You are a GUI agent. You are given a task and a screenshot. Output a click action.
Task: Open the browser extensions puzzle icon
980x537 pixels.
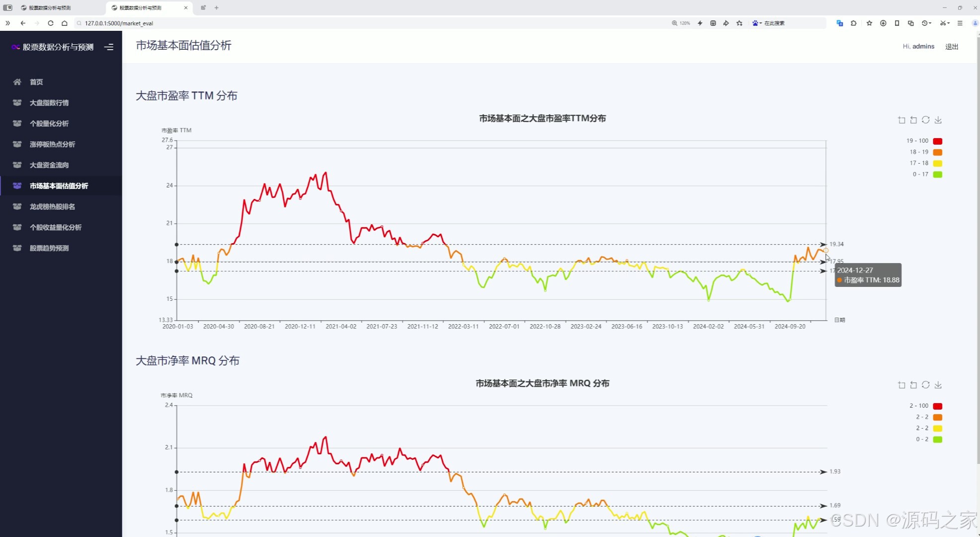coord(853,23)
